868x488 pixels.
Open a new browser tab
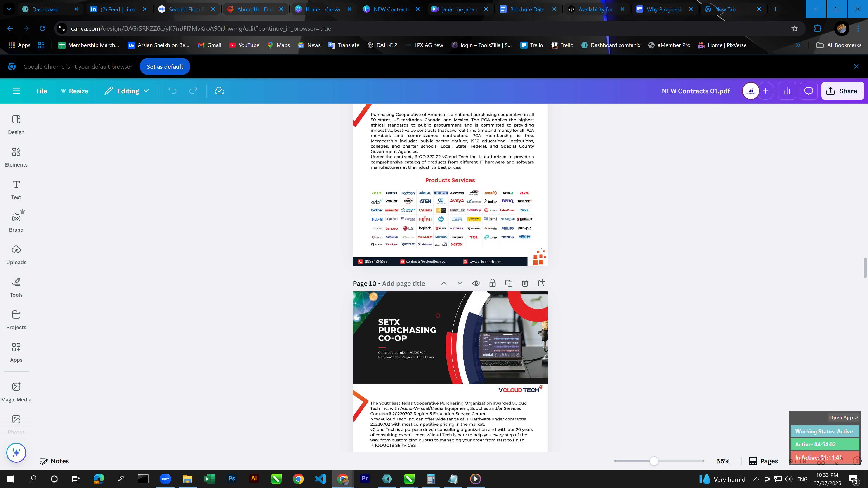(x=775, y=9)
